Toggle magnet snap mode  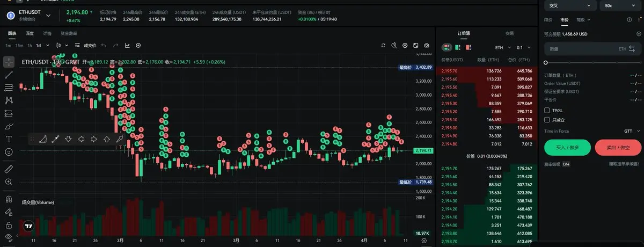click(x=8, y=199)
